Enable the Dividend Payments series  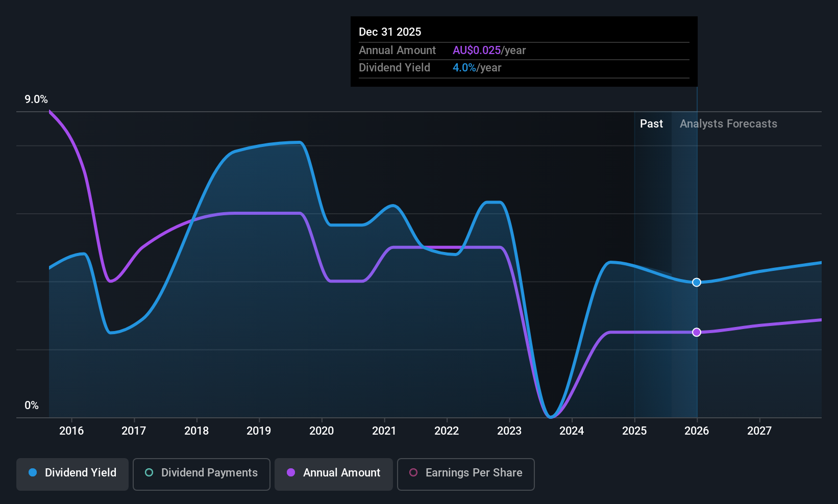point(202,474)
